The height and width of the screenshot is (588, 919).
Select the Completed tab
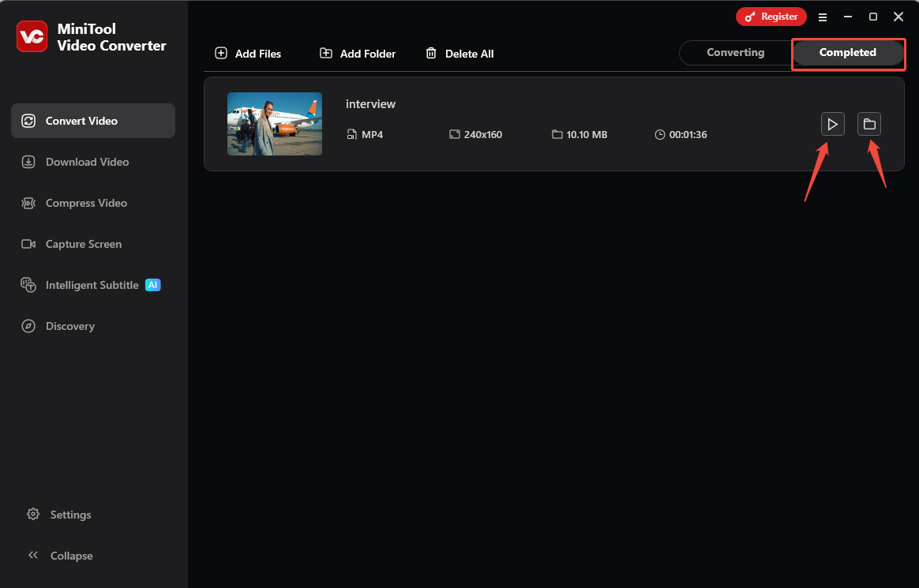coord(848,52)
